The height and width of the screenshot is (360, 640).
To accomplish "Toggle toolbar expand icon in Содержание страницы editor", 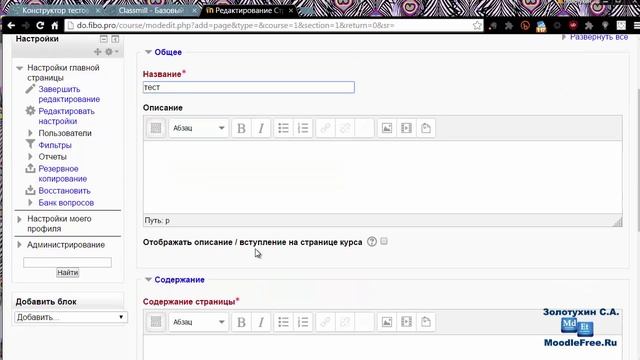I will click(x=156, y=322).
